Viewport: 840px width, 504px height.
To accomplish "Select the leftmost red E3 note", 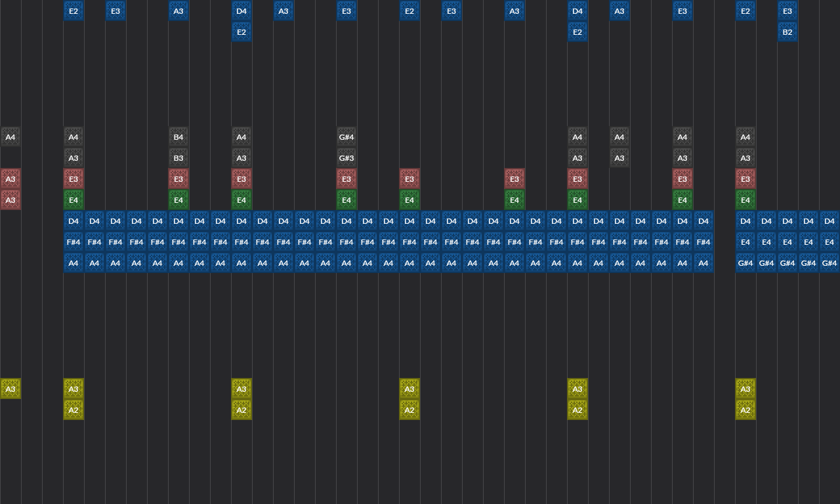I will (x=73, y=179).
